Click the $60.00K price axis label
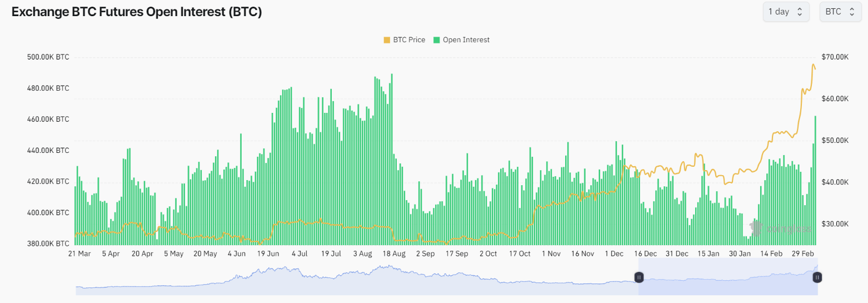The width and height of the screenshot is (868, 303). [x=835, y=99]
